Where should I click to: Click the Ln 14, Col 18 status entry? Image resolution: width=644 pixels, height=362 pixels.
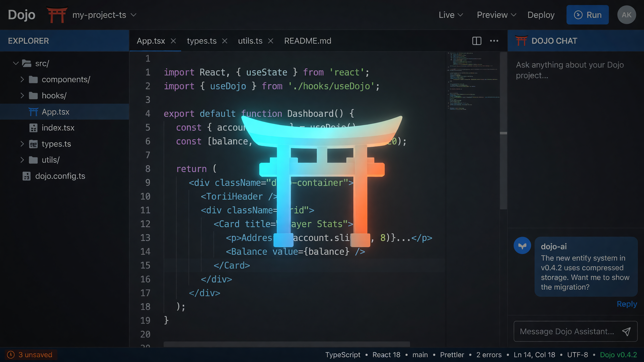(x=534, y=355)
